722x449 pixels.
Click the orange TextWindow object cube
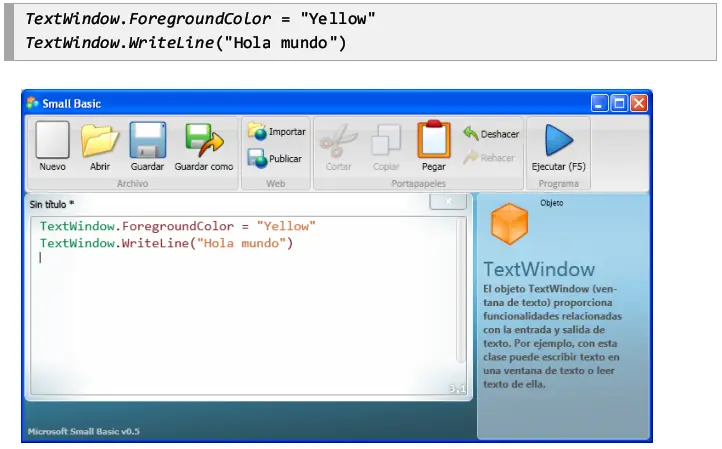point(509,223)
